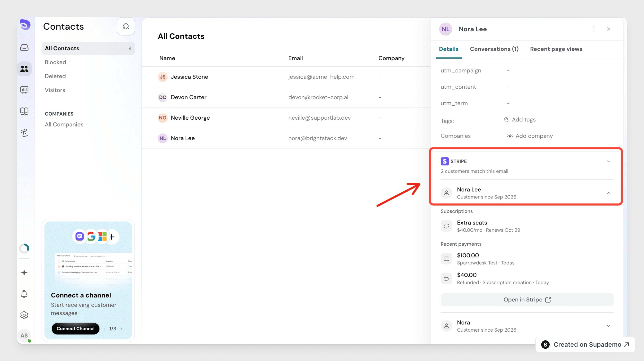
Task: Click the email nora@brightstack.dev
Action: click(x=317, y=138)
